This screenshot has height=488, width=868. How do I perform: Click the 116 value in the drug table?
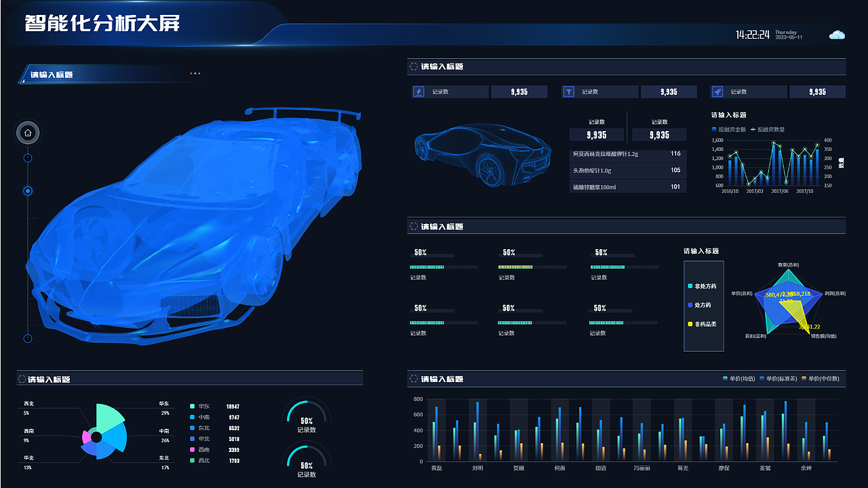coord(675,154)
